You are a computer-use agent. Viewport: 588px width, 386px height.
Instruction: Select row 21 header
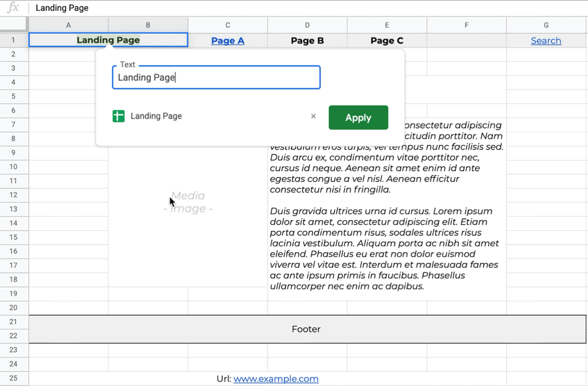click(13, 322)
